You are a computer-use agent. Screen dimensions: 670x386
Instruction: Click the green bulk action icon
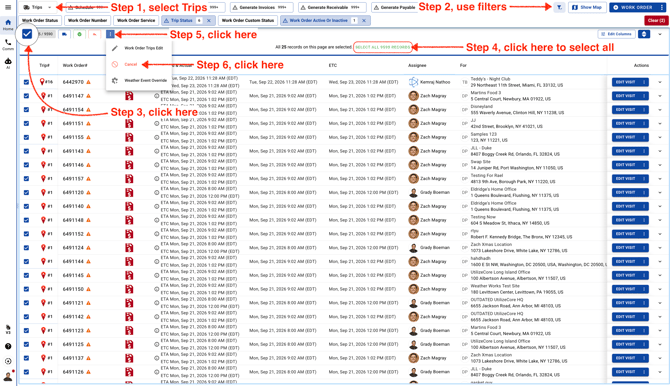79,34
